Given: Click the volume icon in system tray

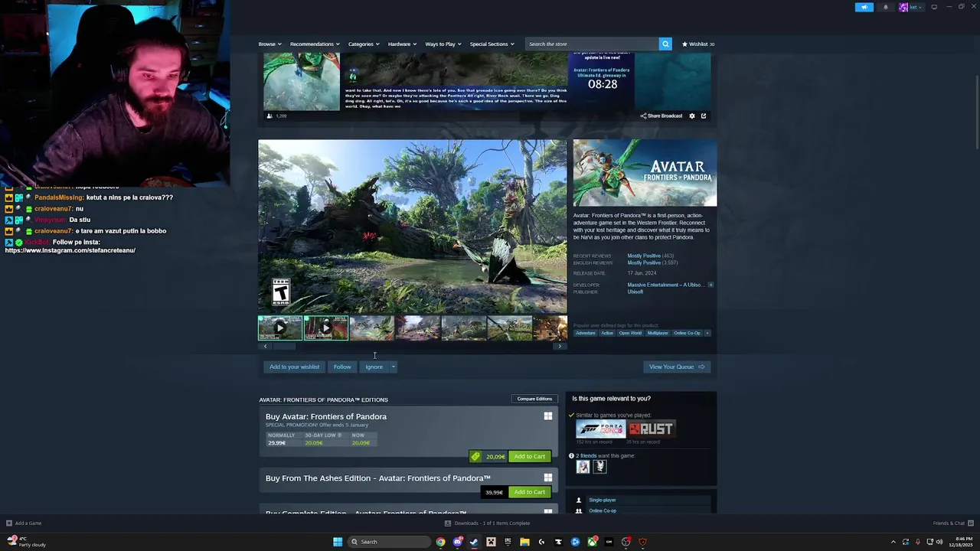Looking at the screenshot, I should (940, 542).
